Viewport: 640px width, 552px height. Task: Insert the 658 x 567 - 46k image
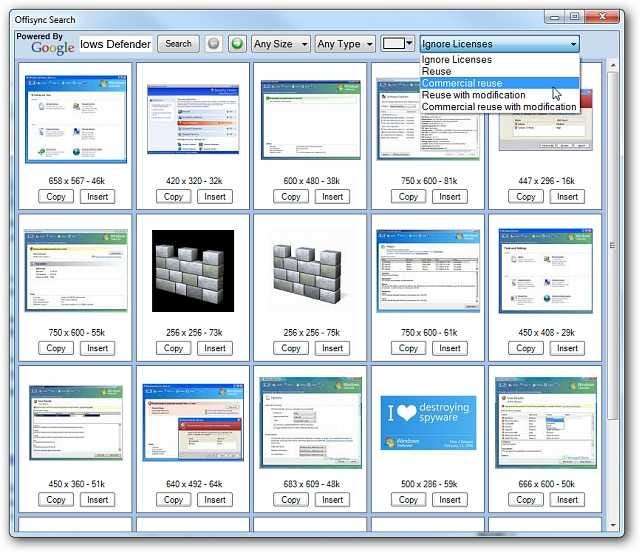pyautogui.click(x=98, y=197)
